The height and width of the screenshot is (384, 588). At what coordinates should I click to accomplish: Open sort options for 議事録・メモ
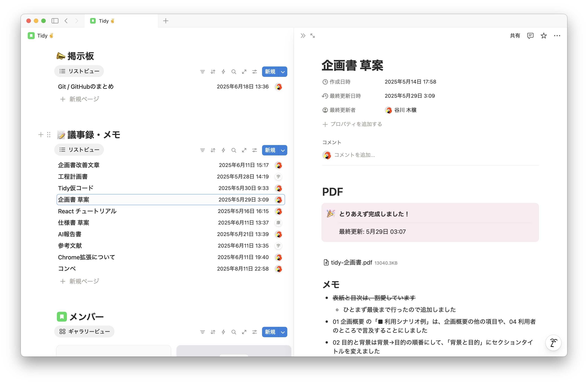(213, 150)
